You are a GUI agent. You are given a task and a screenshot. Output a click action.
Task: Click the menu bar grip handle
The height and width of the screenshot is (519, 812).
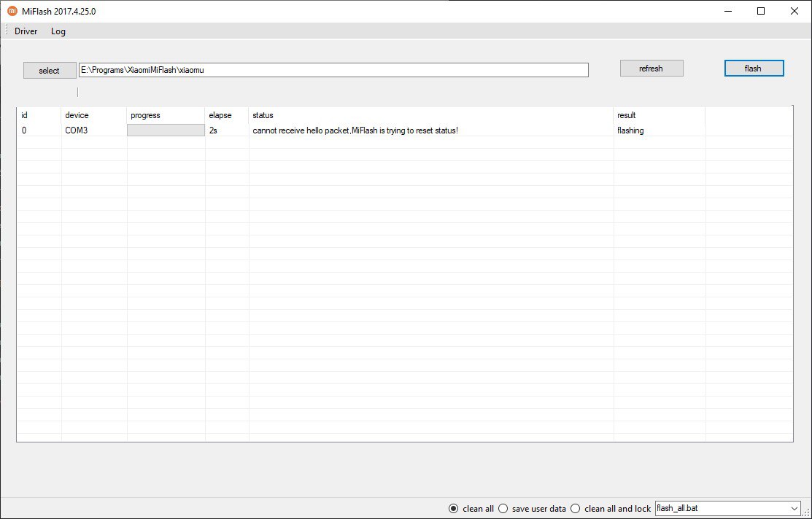coord(7,31)
